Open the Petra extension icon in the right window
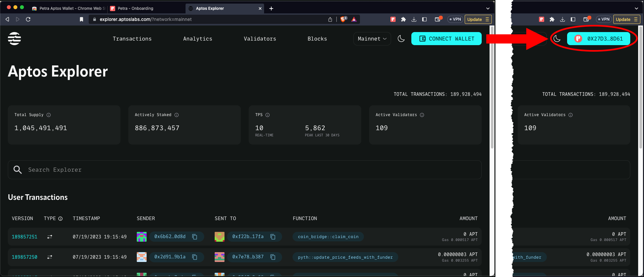This screenshot has width=644, height=277. tap(542, 19)
